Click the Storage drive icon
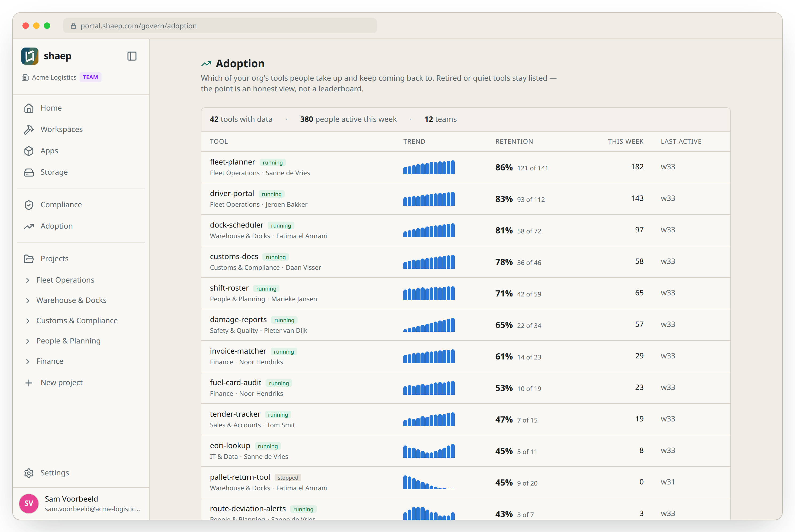Image resolution: width=795 pixels, height=532 pixels. [29, 172]
